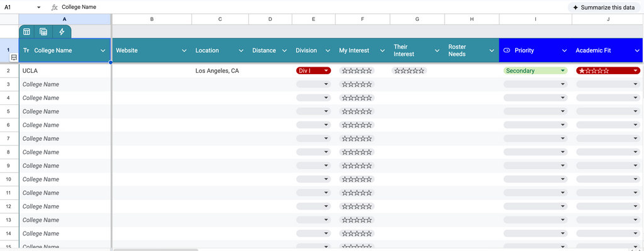Click the dropdown type icon beside Priority header
Image resolution: width=644 pixels, height=251 pixels.
(x=506, y=50)
